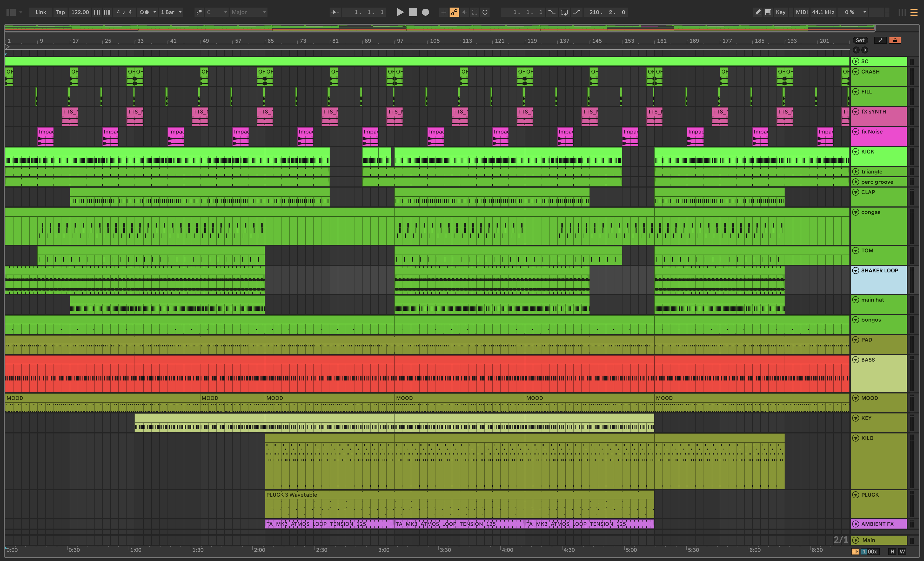Click Session Record circle icon

485,12
